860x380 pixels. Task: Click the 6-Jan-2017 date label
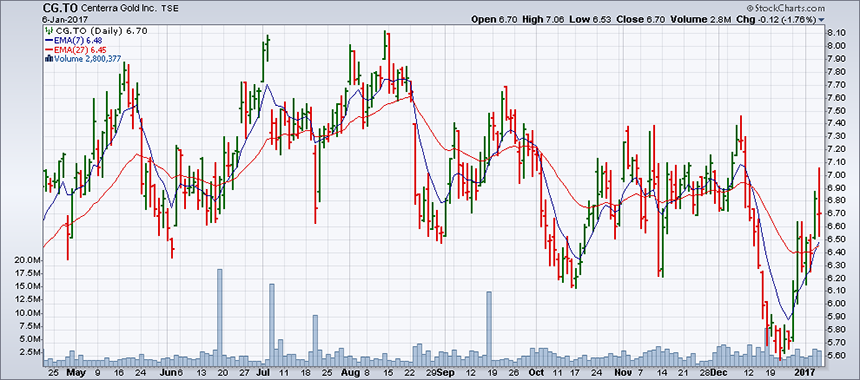click(64, 19)
